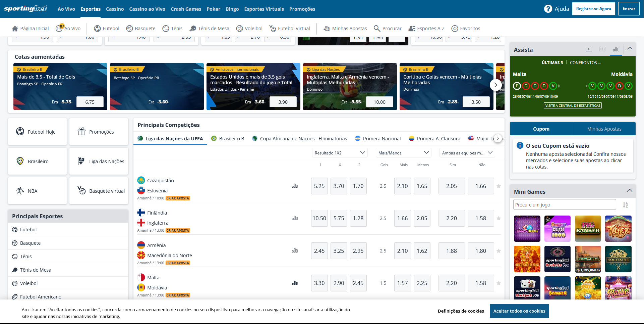Select the Brasileiro B competition tab

click(x=228, y=138)
